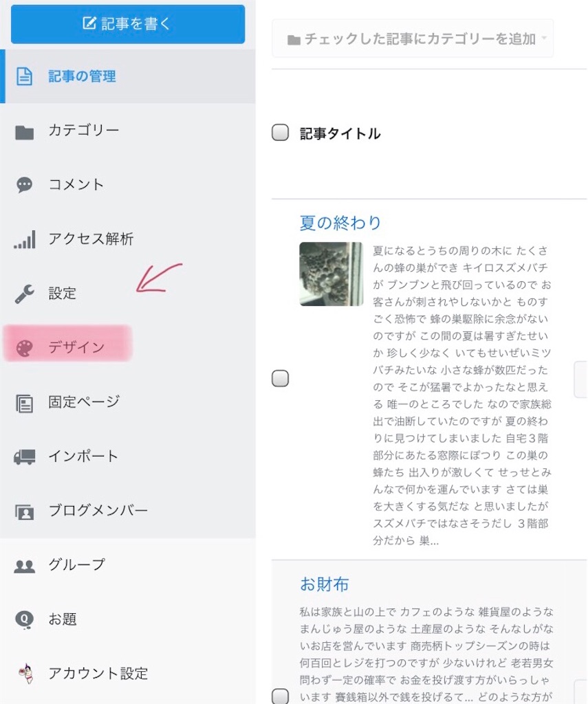Click the wasp nest thumbnail image
The width and height of the screenshot is (588, 704).
coord(332,274)
